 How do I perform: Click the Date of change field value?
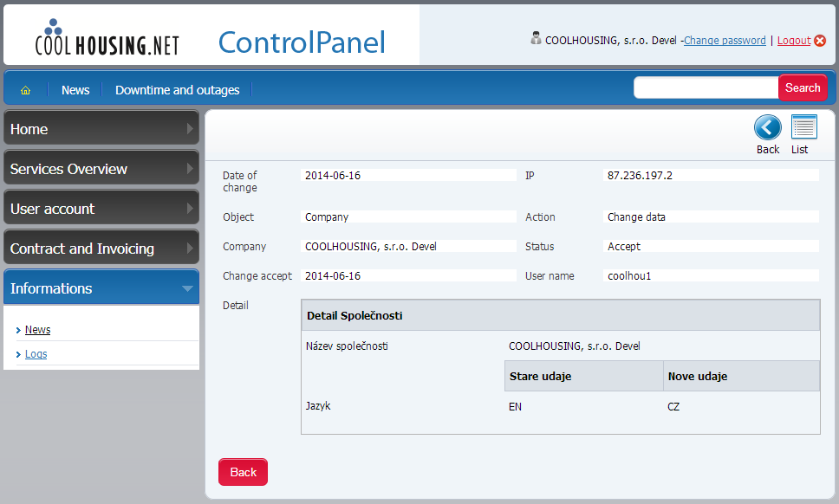[x=408, y=175]
